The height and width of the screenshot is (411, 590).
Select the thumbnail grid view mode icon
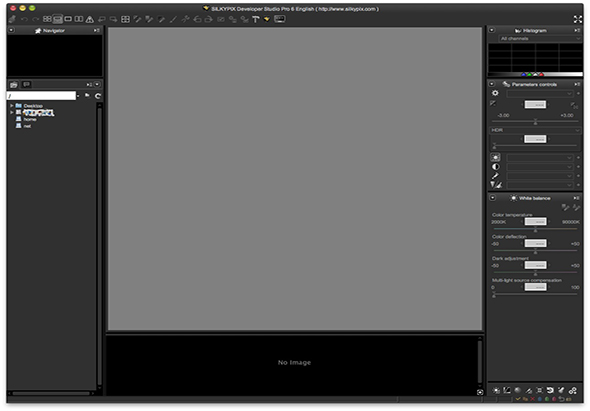[x=47, y=19]
